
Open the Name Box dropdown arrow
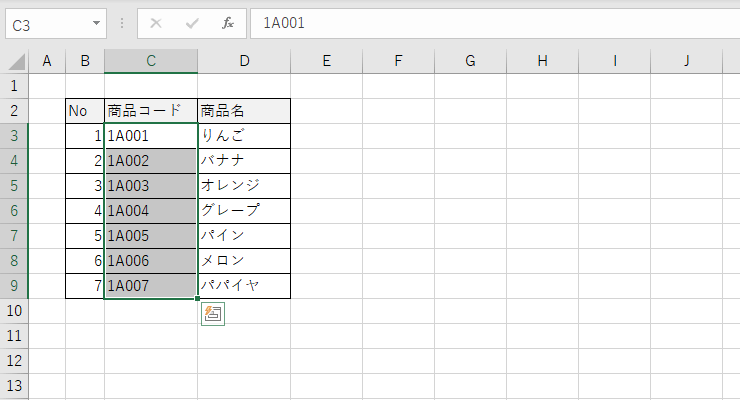96,23
